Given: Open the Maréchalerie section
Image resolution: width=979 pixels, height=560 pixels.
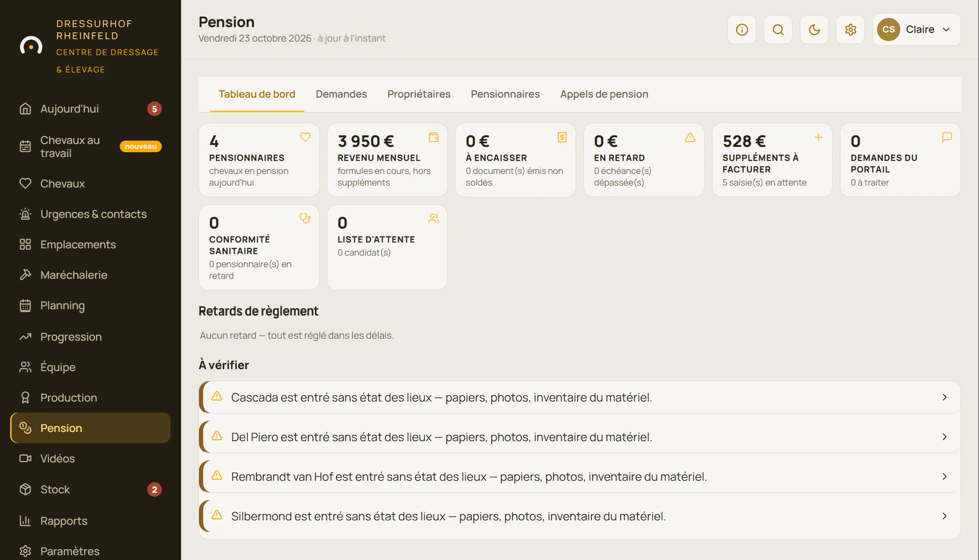Looking at the screenshot, I should 90,275.
